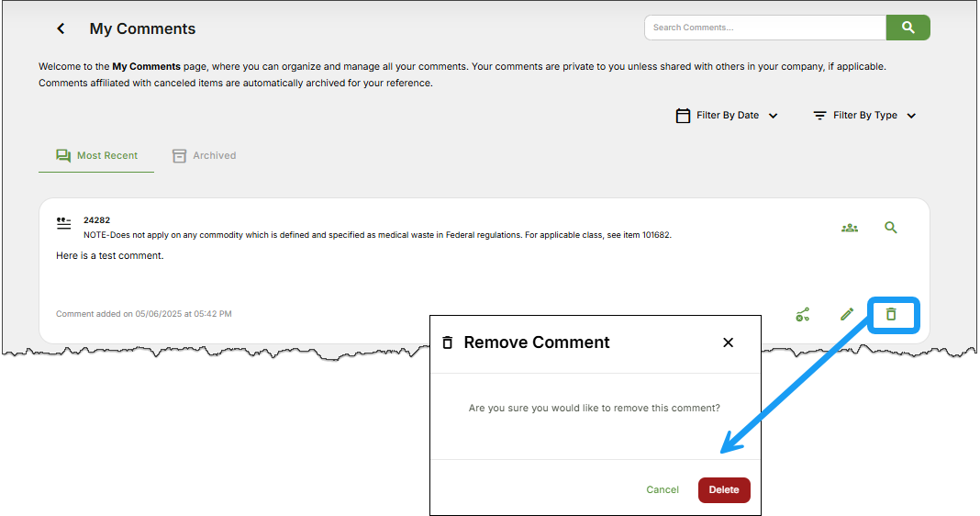
Task: Click the highlighted trash can icon
Action: (x=890, y=315)
